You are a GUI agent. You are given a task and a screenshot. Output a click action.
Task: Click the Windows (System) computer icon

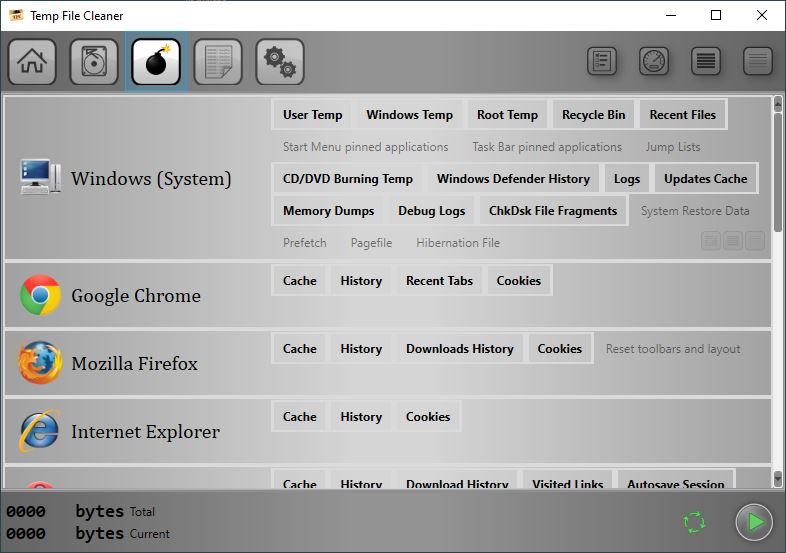tap(41, 176)
